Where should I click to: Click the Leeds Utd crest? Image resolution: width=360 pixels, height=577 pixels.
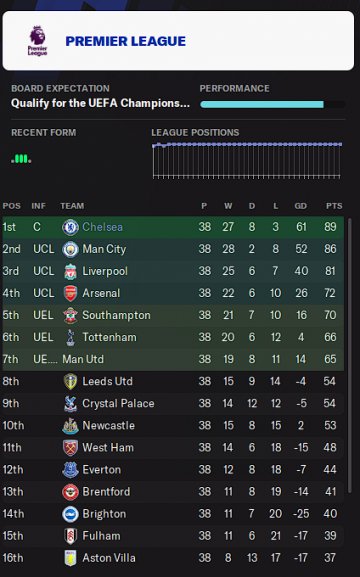pyautogui.click(x=70, y=382)
